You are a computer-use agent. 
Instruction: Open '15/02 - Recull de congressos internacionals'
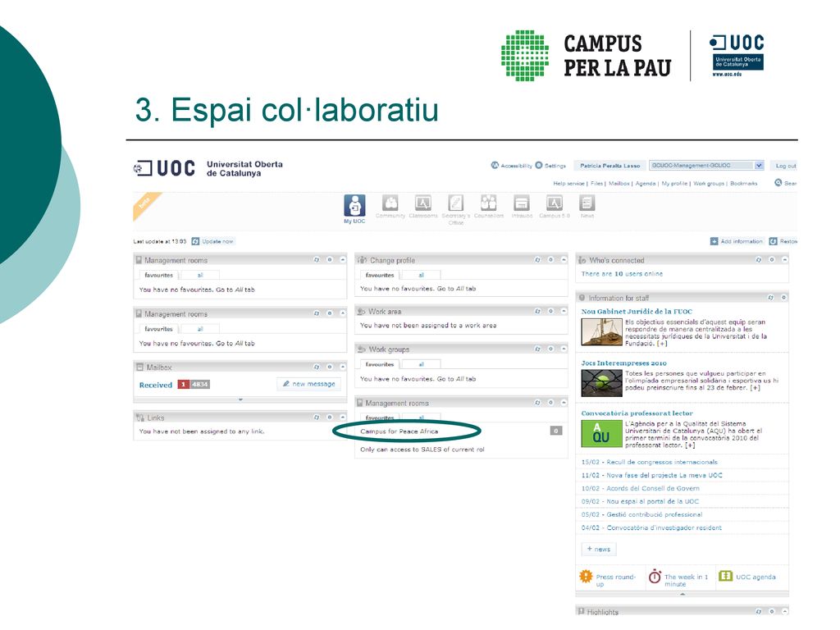(x=650, y=462)
